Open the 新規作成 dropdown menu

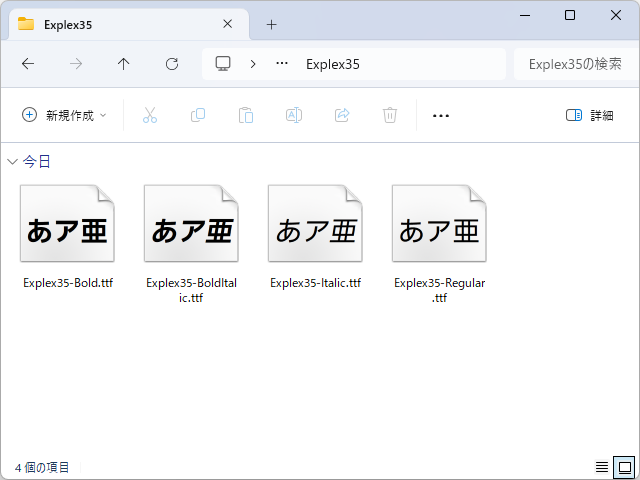pyautogui.click(x=64, y=115)
